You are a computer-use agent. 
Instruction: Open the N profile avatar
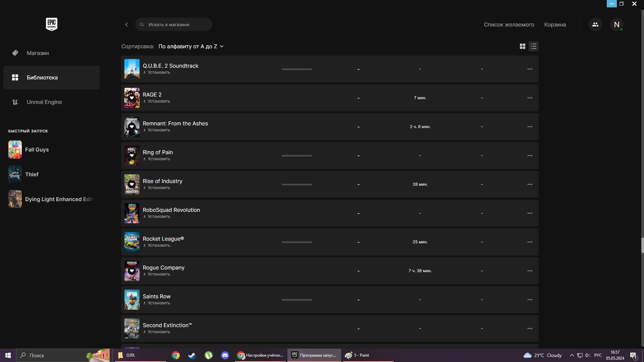(616, 24)
